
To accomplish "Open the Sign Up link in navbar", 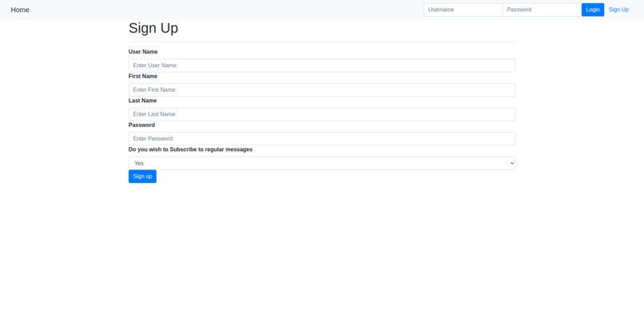I will pos(618,10).
